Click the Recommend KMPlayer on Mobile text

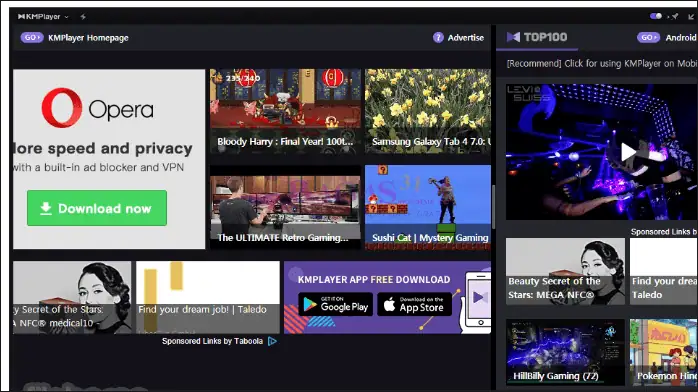coord(602,64)
